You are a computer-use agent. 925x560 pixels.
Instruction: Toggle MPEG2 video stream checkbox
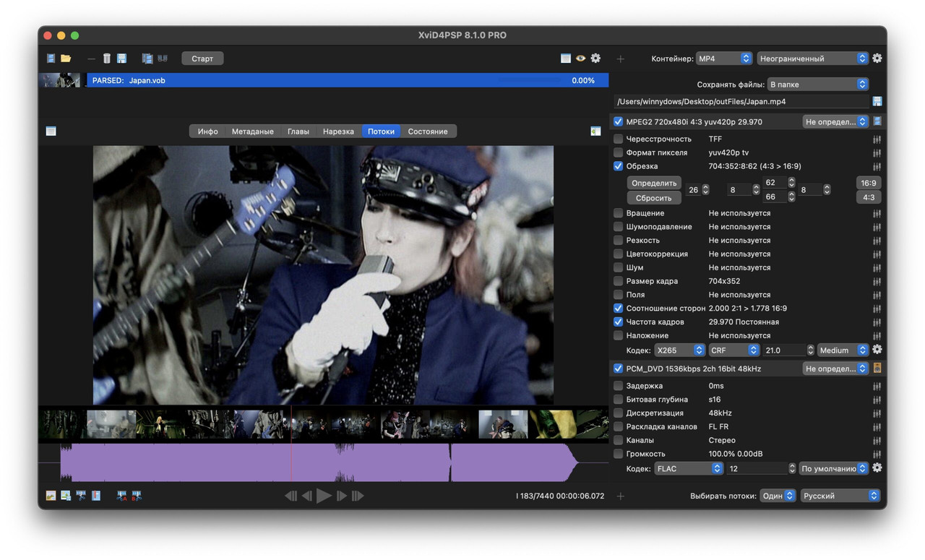click(x=618, y=122)
